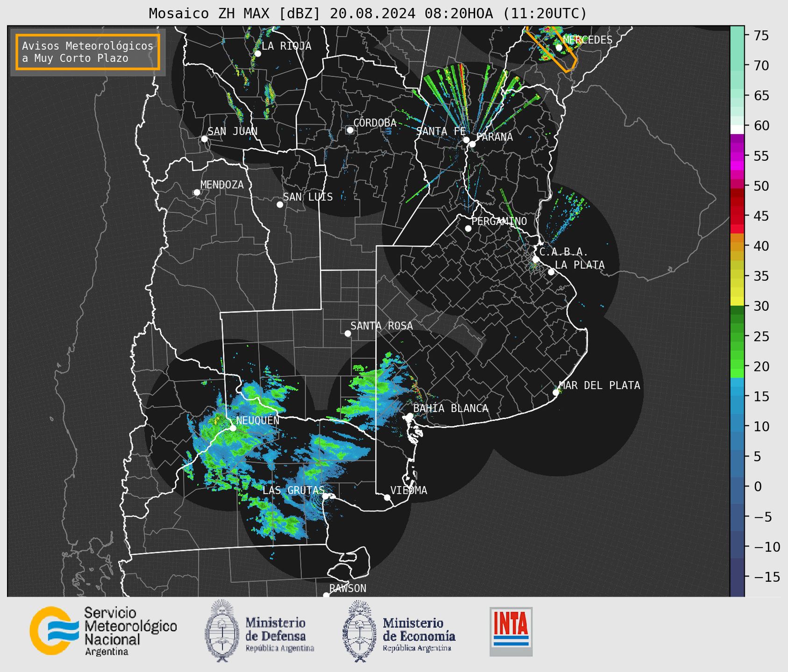Viewport: 788px width, 672px height.
Task: Click the SANTA ROSA label text
Action: pyautogui.click(x=382, y=326)
